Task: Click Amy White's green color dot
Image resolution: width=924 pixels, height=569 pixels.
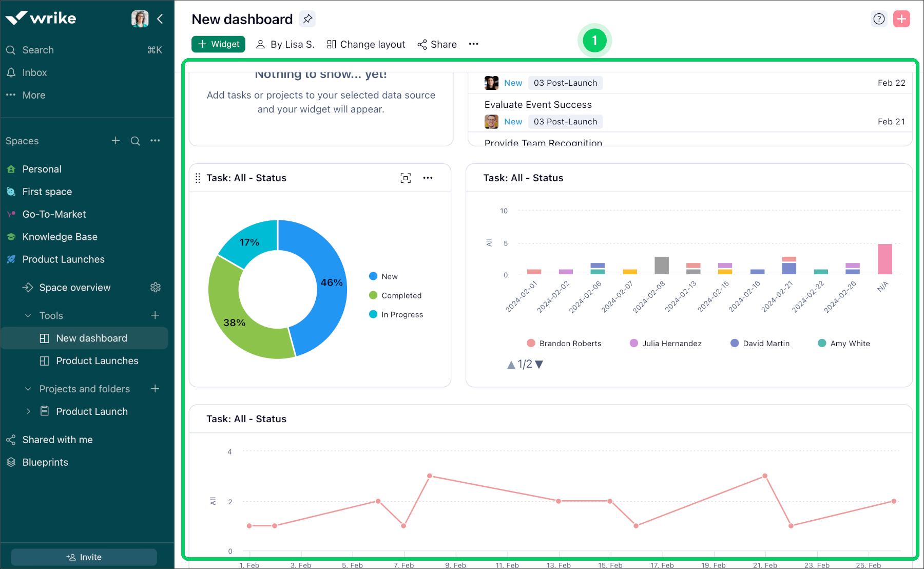Action: pyautogui.click(x=822, y=343)
